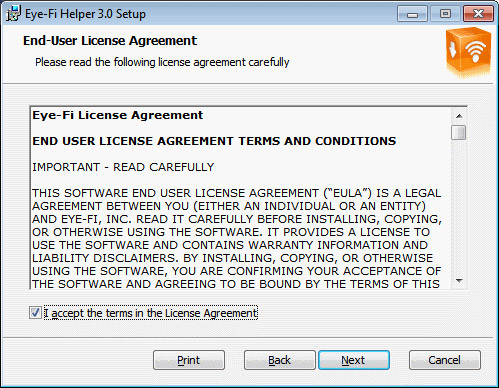Click the 'Eye-Fi License Agreement' bold heading
Image resolution: width=499 pixels, height=388 pixels.
118,115
